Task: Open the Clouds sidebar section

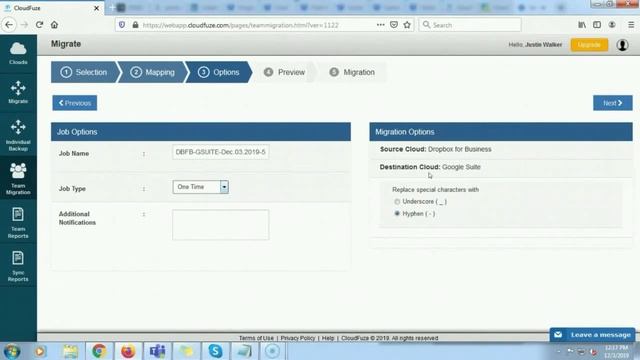Action: pos(18,53)
